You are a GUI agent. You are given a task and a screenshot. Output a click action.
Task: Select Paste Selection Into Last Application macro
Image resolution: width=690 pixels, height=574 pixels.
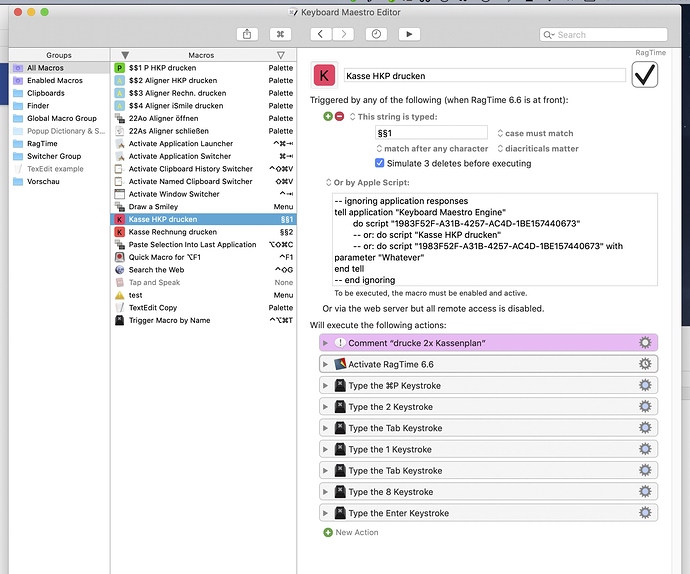click(x=203, y=244)
